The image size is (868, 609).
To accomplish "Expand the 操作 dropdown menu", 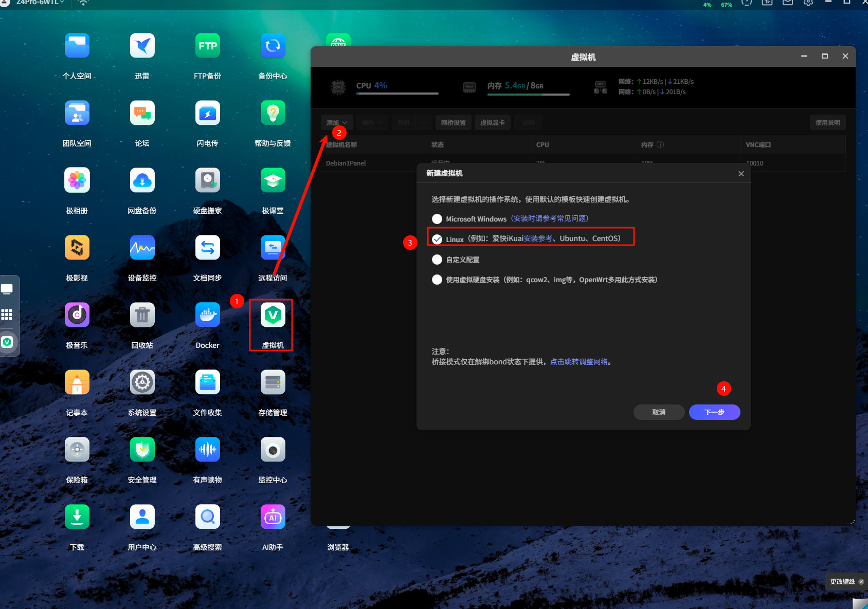I will (x=372, y=123).
